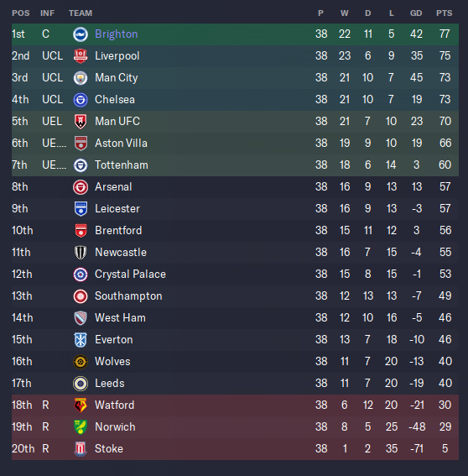Open the Brighton team name link

(x=117, y=34)
